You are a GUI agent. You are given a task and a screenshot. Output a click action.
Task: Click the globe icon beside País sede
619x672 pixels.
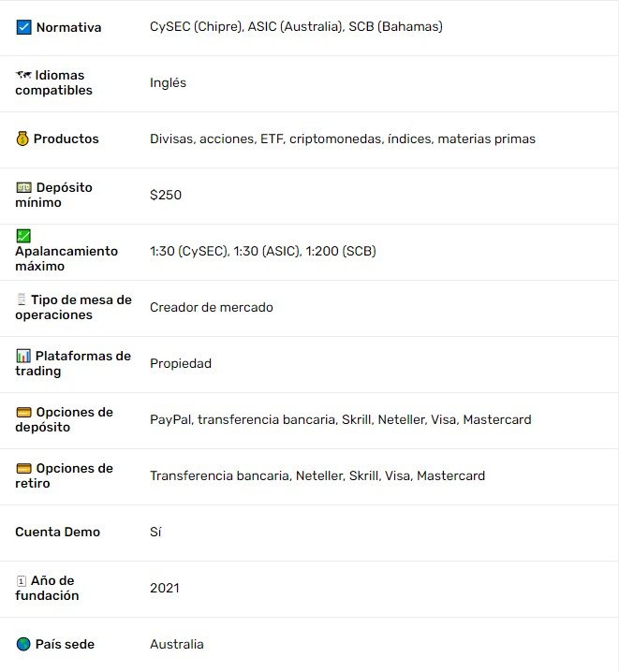23,644
